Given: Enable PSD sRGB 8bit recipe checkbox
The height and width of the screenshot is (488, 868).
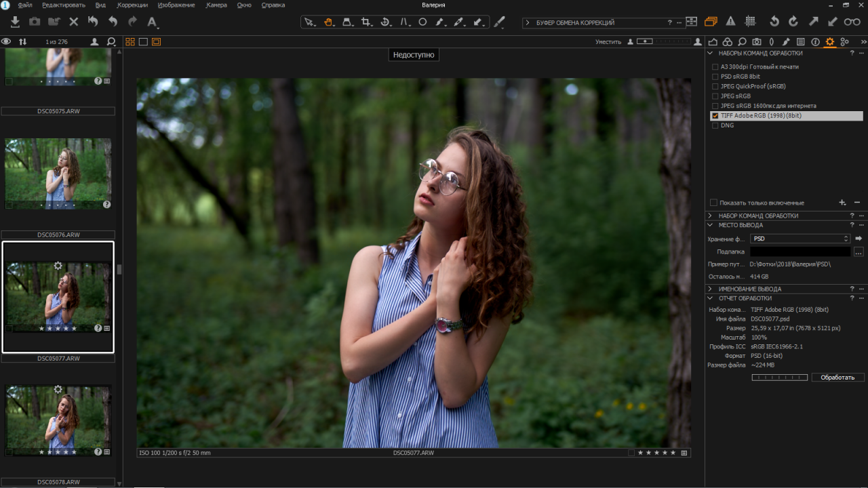Looking at the screenshot, I should click(x=715, y=77).
